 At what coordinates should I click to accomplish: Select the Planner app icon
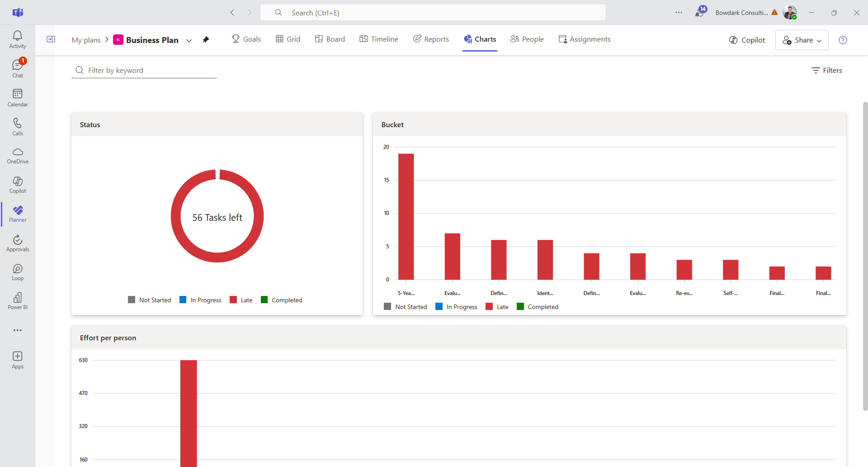(x=18, y=214)
